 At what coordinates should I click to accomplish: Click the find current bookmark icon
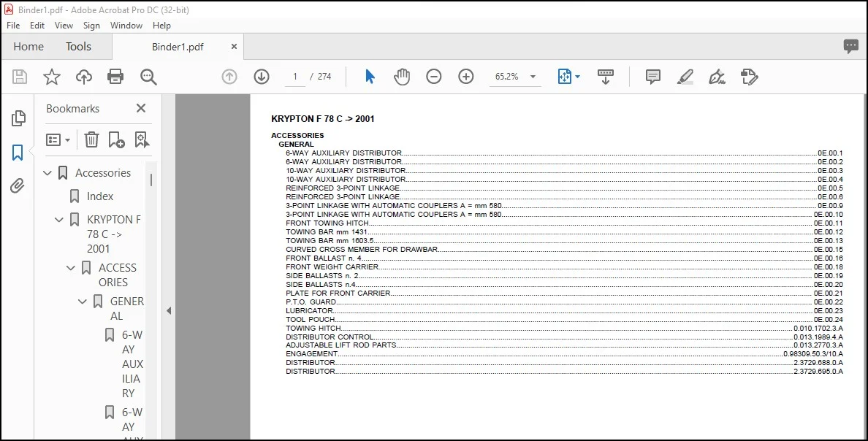coord(142,139)
